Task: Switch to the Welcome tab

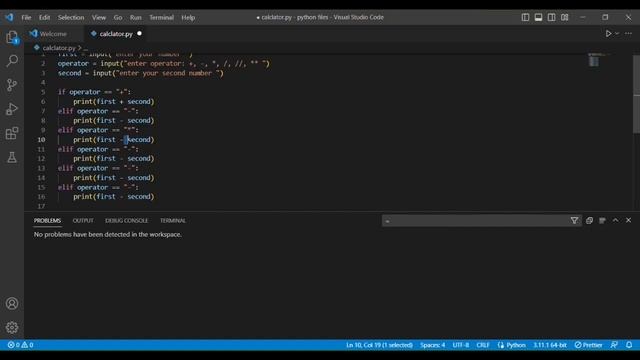Action: tap(53, 34)
